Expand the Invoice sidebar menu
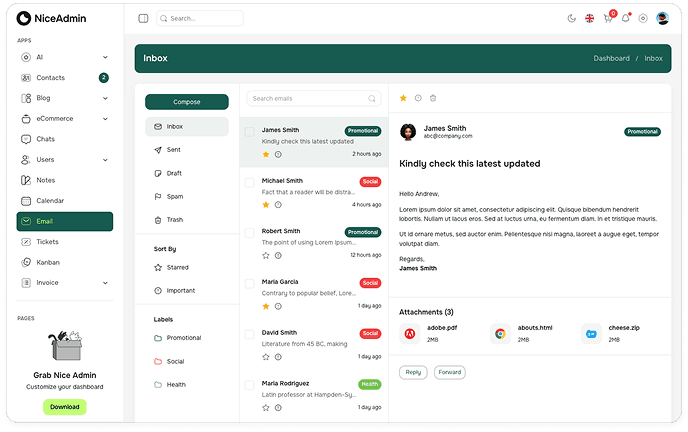 pyautogui.click(x=60, y=283)
